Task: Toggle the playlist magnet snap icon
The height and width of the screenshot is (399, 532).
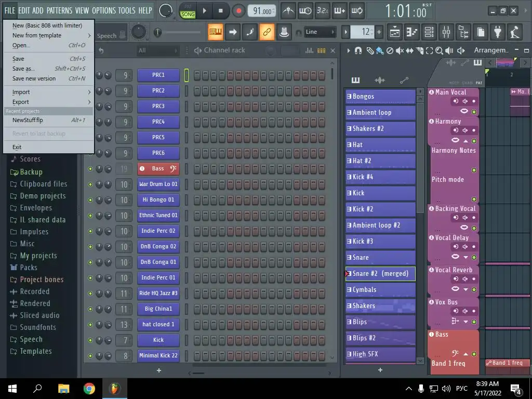Action: pos(358,50)
